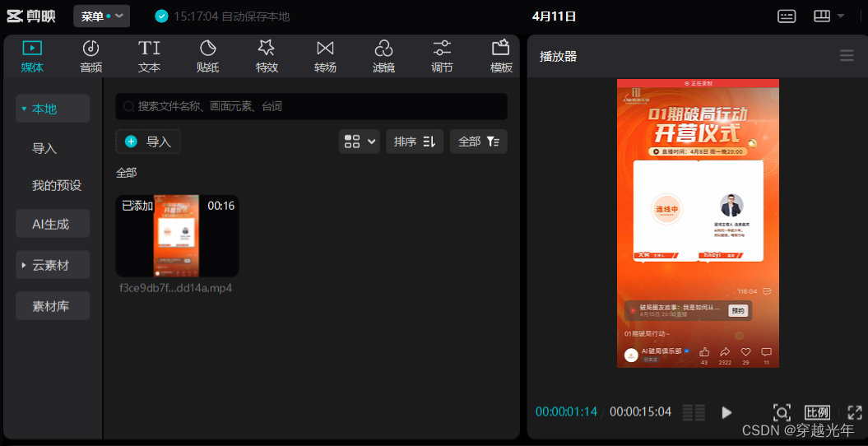The width and height of the screenshot is (868, 446).
Task: Open the layout mode icon
Action: 822,16
